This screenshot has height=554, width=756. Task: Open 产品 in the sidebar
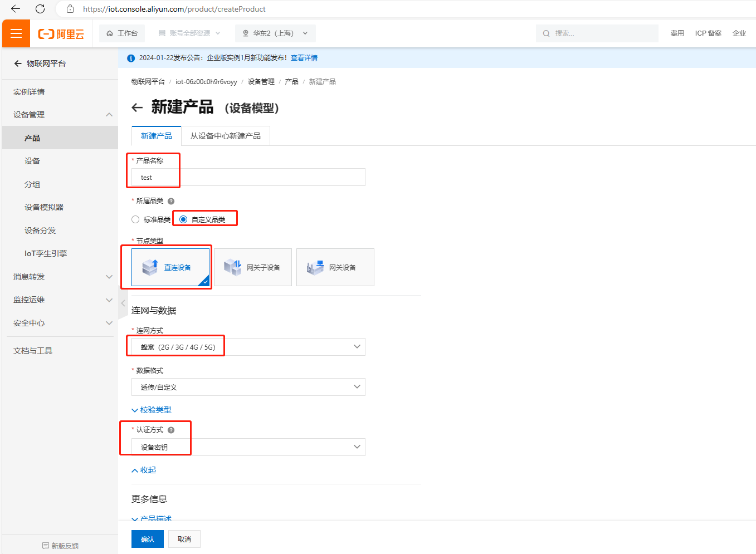click(60, 138)
